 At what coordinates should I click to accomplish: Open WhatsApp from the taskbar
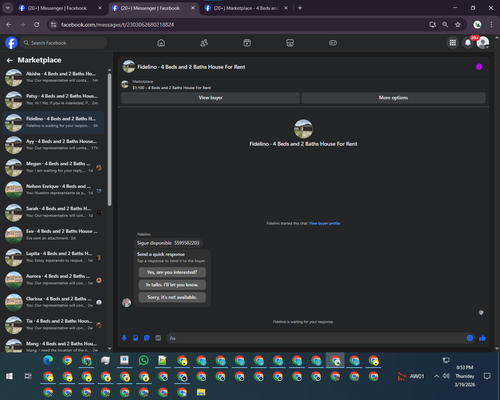144,360
